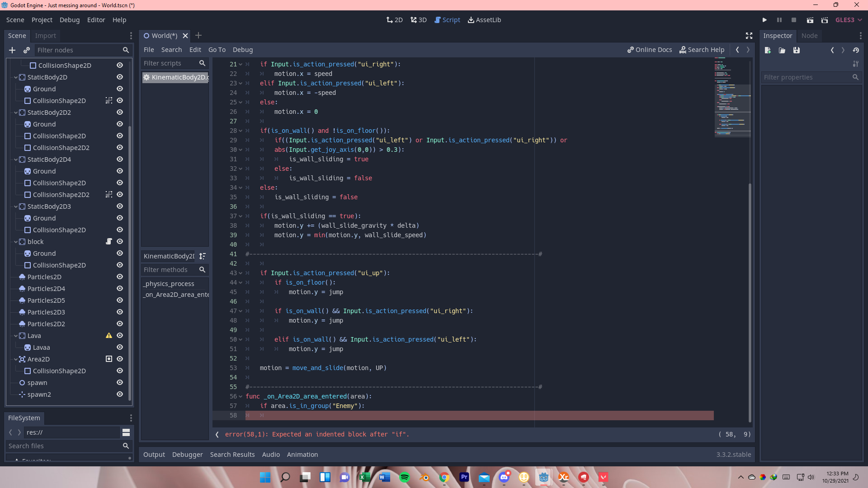Open Chrome from the taskbar
868x488 pixels.
[x=444, y=477]
